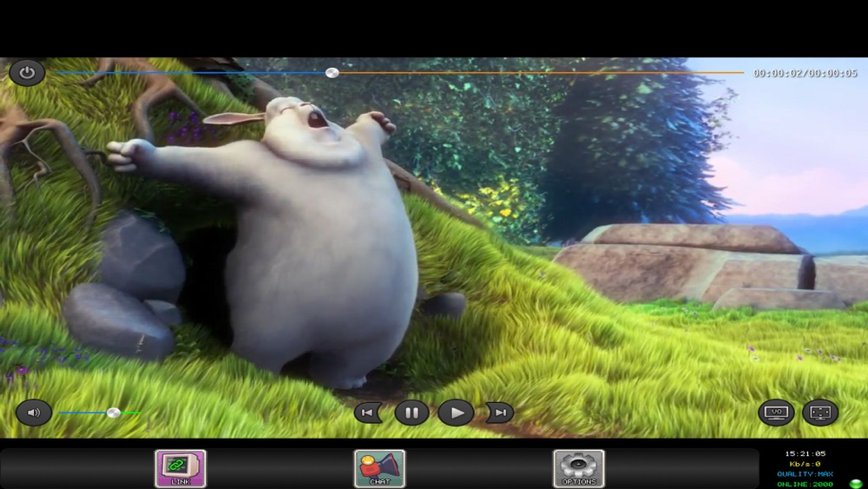Skip to the previous track
This screenshot has width=868, height=489.
(367, 413)
